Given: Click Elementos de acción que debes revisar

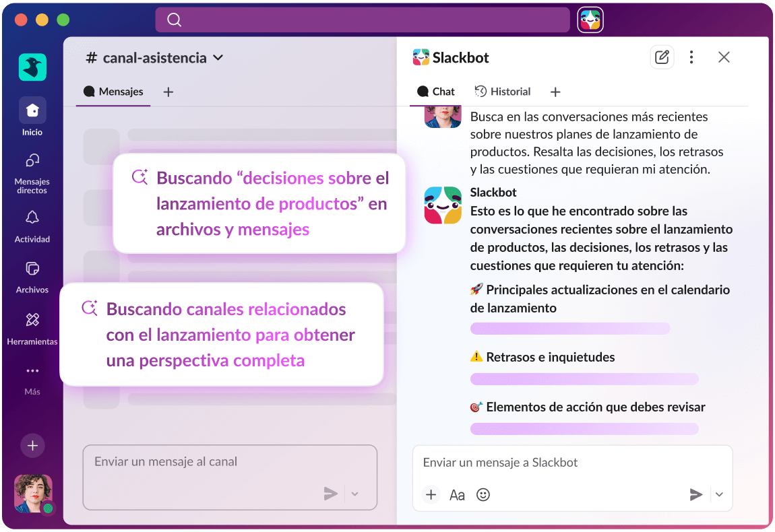Looking at the screenshot, I should [x=588, y=407].
